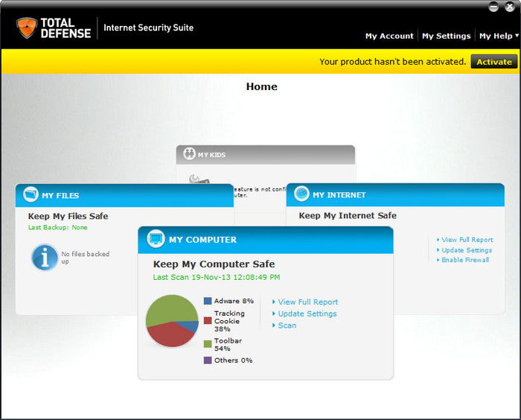The image size is (521, 420).
Task: Click 'Keep My Computer Safe' heading
Action: click(214, 264)
